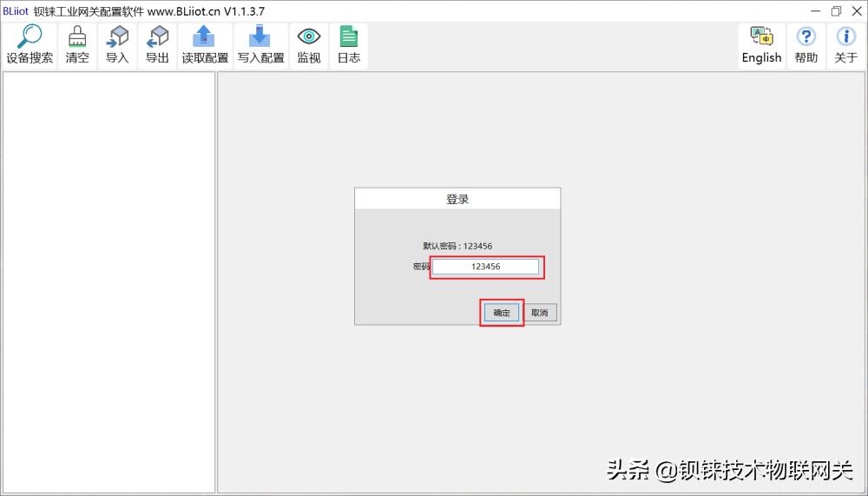Viewport: 868px width, 496px height.
Task: Open the 监视 monitor view
Action: click(309, 46)
